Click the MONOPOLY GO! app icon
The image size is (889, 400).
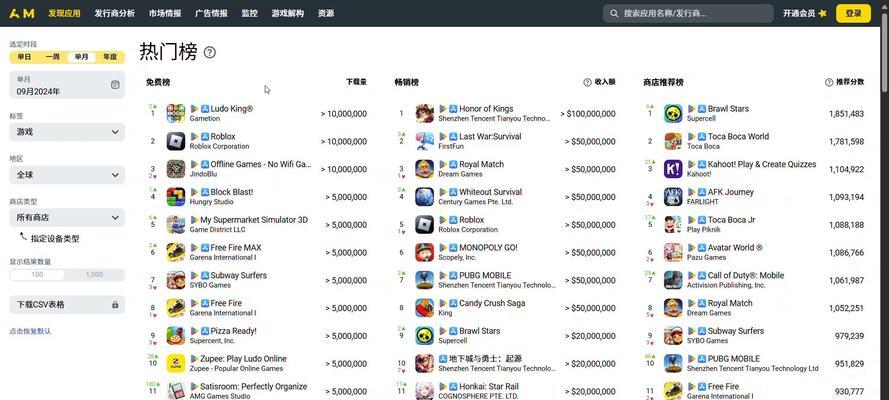coord(425,252)
